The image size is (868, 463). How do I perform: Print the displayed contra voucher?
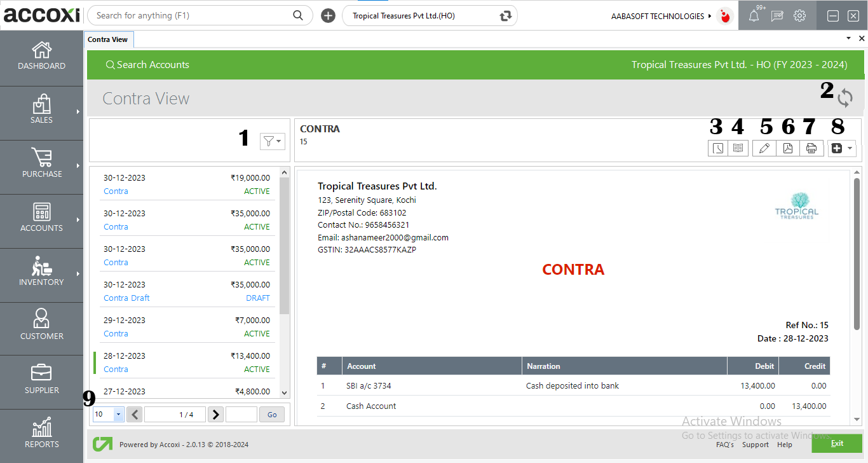(x=811, y=148)
